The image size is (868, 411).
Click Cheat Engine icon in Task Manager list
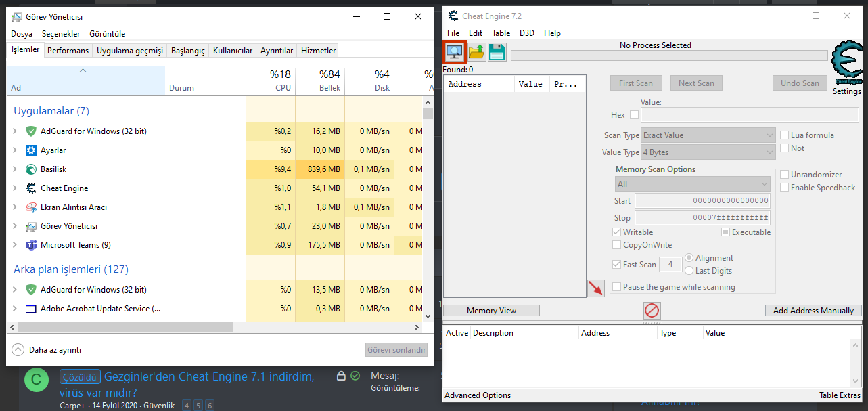pos(30,188)
